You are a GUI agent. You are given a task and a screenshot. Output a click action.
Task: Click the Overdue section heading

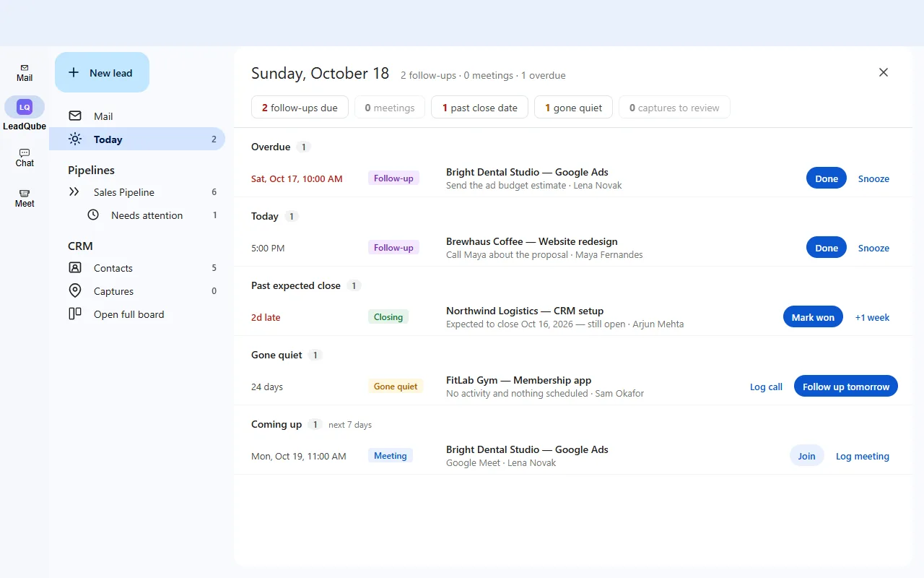pos(271,147)
